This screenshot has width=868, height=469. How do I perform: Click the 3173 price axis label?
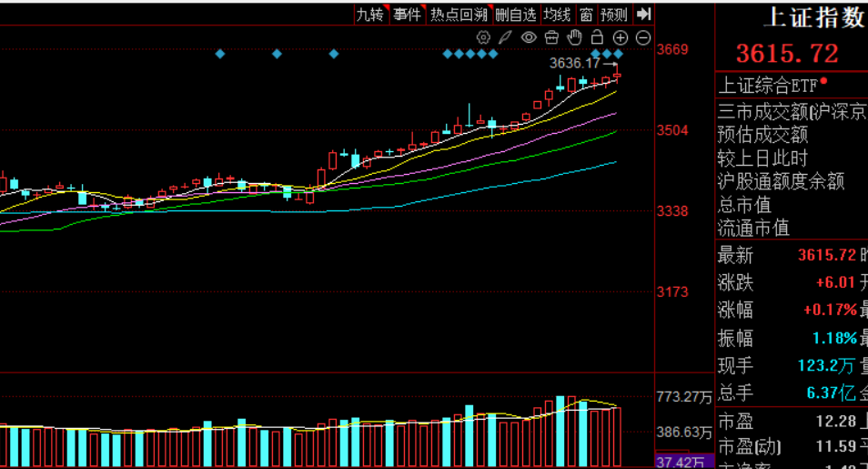tap(672, 291)
